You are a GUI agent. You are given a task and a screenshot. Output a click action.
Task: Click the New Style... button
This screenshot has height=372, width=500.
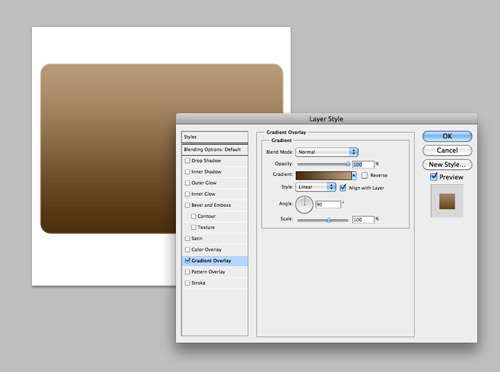pyautogui.click(x=447, y=164)
